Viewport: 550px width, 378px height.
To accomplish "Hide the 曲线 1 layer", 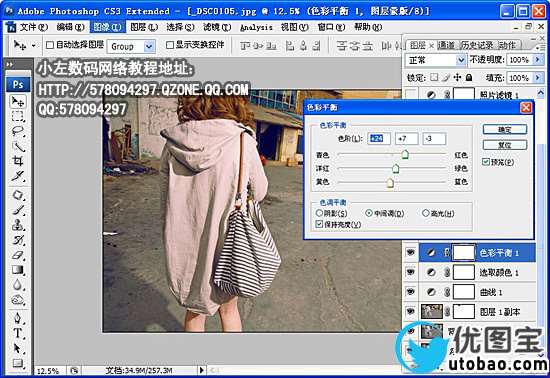I will [x=411, y=291].
